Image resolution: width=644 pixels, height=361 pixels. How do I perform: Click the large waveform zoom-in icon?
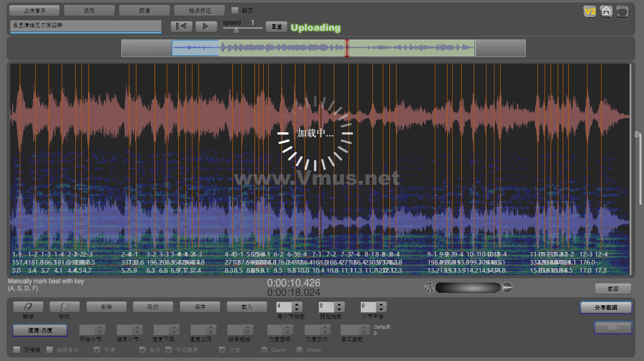tap(508, 288)
